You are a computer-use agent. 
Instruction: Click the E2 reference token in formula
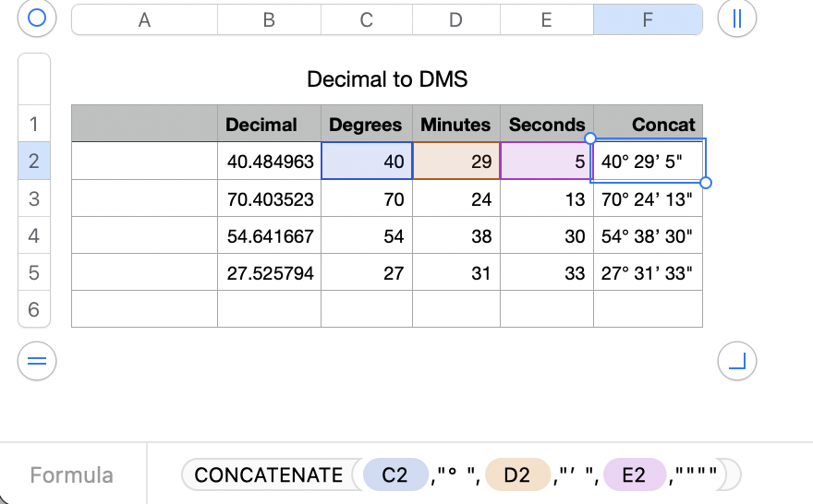click(x=634, y=475)
